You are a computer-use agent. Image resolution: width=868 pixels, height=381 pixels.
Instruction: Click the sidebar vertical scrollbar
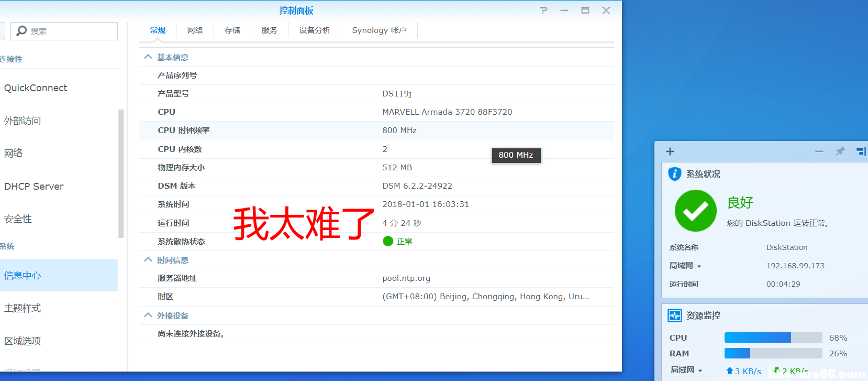pos(121,173)
